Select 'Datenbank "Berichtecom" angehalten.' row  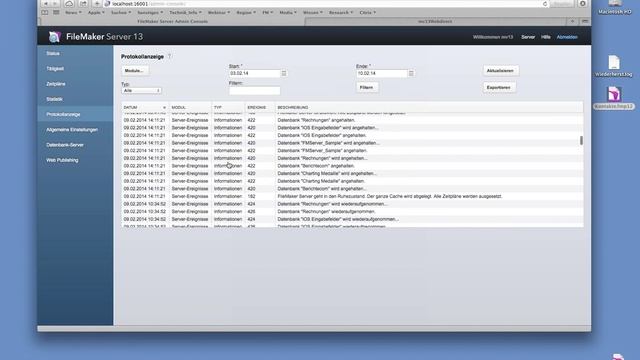352,166
